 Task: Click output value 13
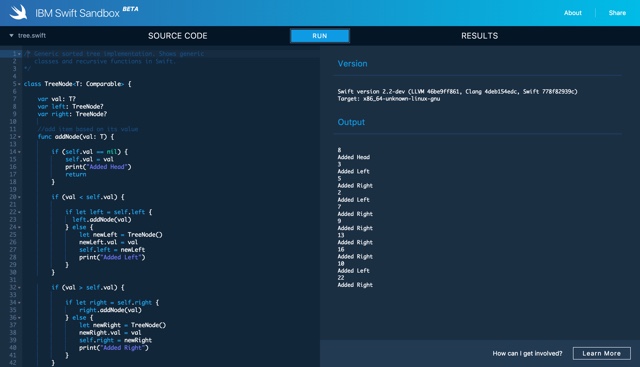[341, 235]
